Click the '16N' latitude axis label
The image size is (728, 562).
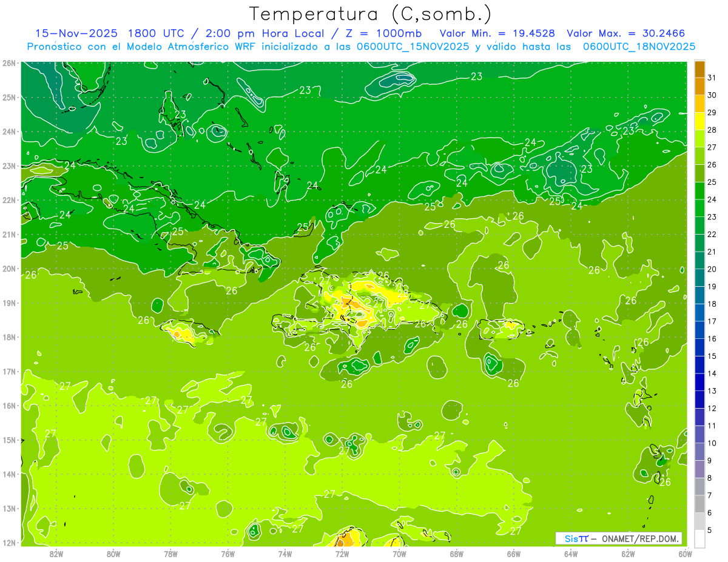pos(8,406)
